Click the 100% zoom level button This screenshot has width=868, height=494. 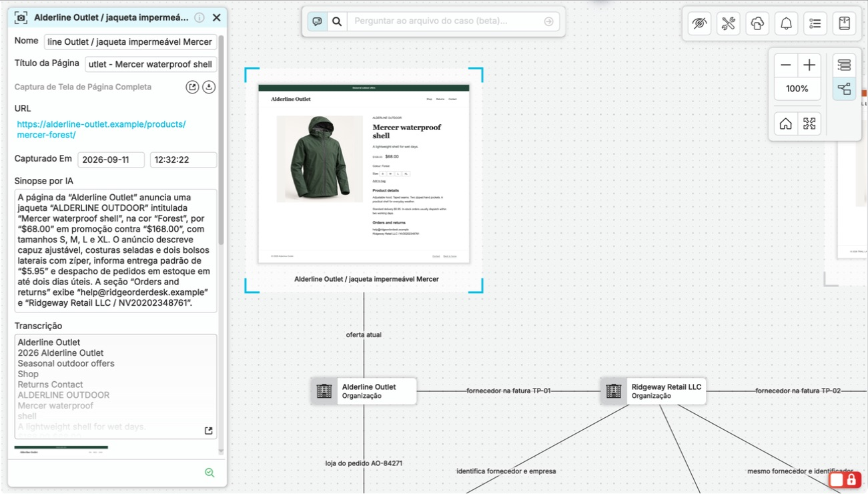coord(797,89)
